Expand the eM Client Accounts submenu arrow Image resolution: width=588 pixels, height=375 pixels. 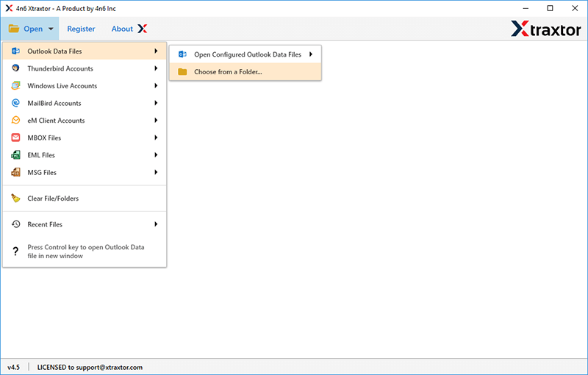(156, 120)
